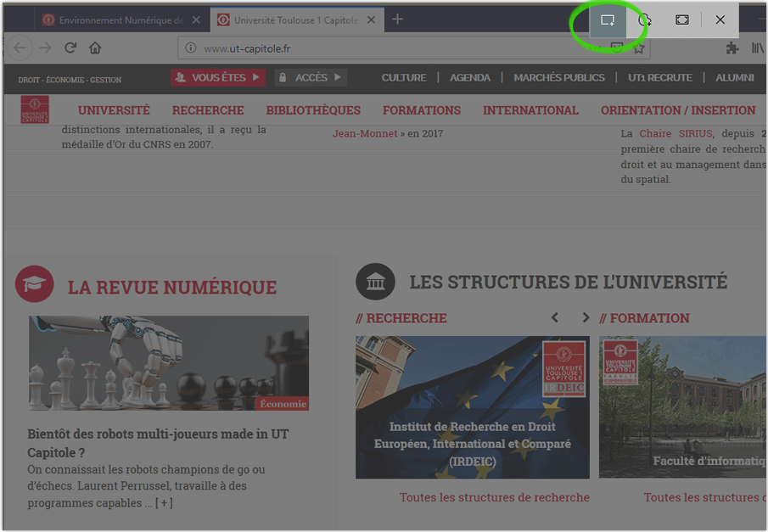Open a new browser tab
The width and height of the screenshot is (768, 532).
(x=398, y=20)
